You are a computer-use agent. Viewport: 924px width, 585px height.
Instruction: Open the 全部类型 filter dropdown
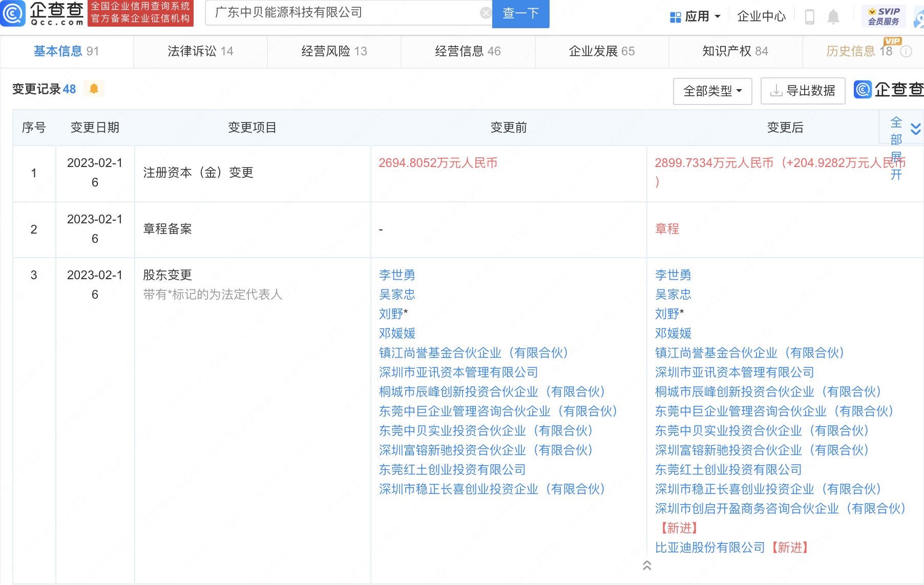(712, 91)
